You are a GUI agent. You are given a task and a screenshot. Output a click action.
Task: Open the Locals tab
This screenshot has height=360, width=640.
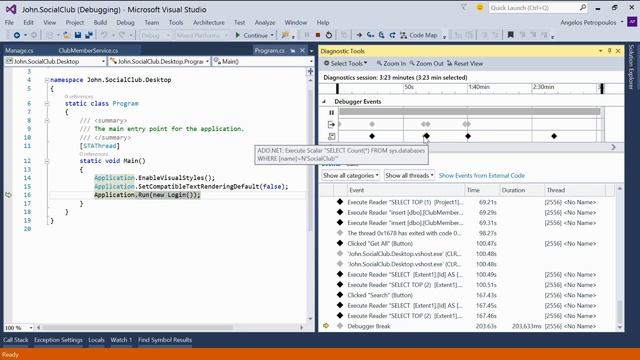96,340
